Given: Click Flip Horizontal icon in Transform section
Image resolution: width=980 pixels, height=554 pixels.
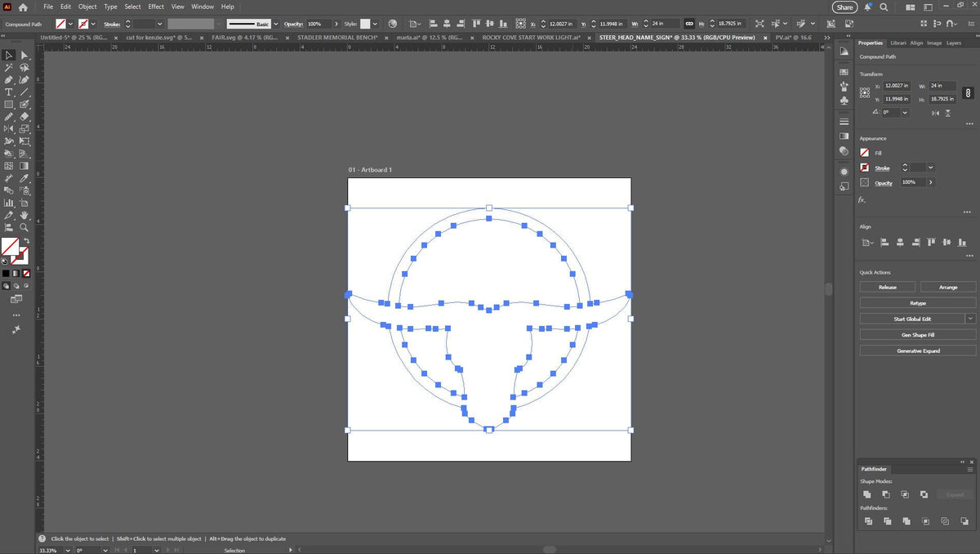Looking at the screenshot, I should tap(936, 114).
